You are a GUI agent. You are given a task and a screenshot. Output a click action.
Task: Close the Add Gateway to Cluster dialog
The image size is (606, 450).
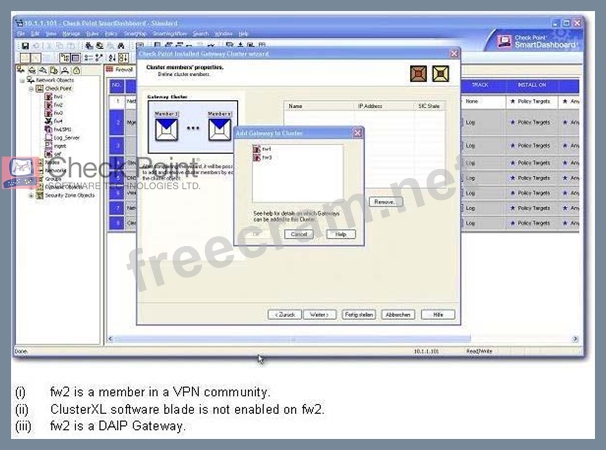(358, 133)
